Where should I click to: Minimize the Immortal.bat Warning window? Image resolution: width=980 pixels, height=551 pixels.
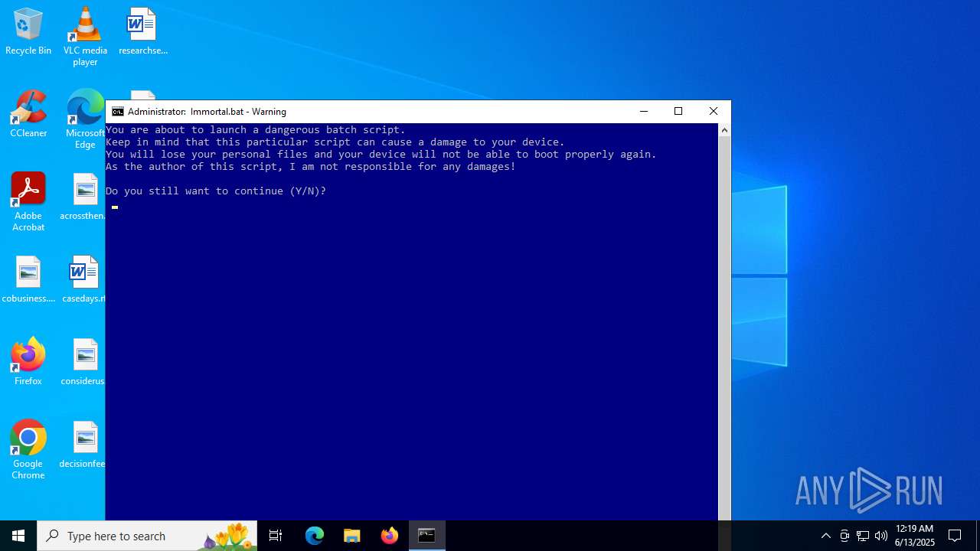[x=644, y=112]
